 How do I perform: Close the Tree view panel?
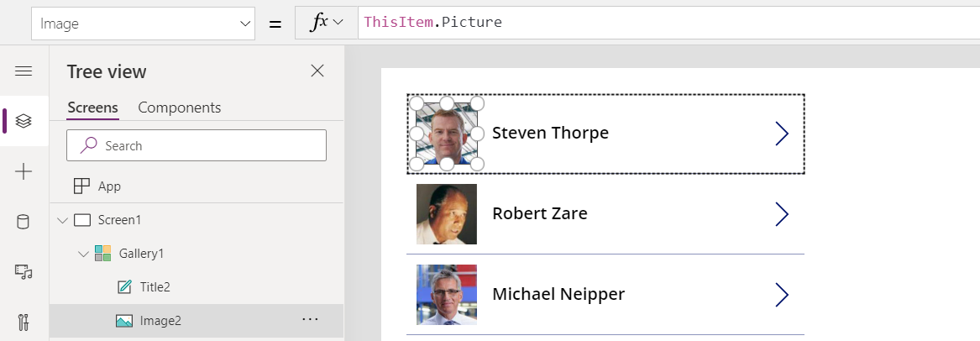pyautogui.click(x=317, y=71)
